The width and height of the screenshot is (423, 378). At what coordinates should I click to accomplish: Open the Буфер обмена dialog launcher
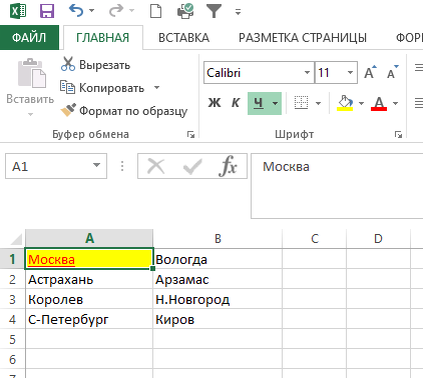tap(191, 135)
